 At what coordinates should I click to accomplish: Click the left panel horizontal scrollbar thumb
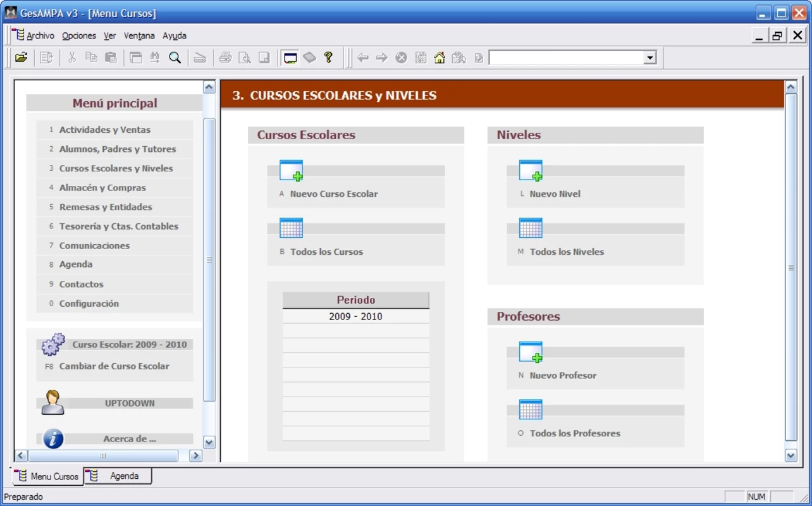coord(103,455)
